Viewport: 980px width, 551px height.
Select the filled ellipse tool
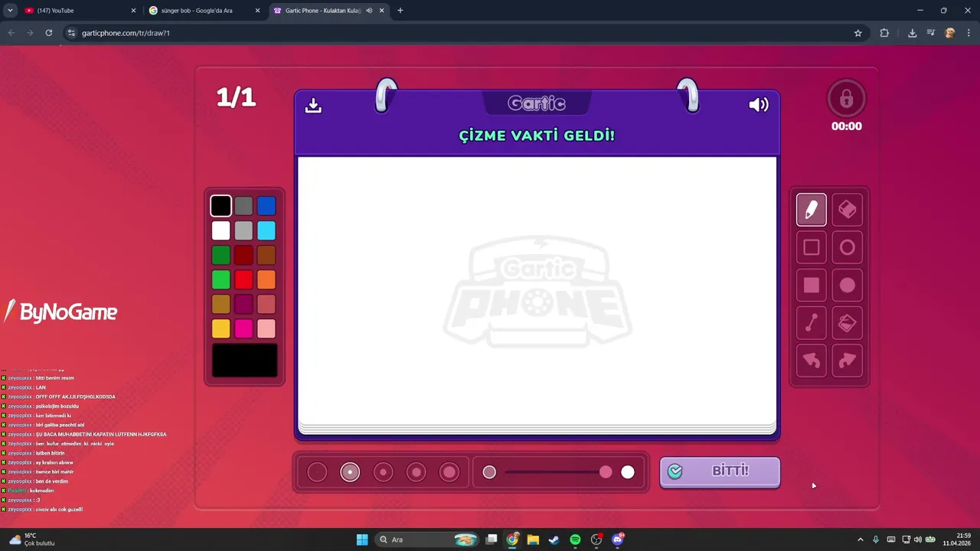pos(848,285)
